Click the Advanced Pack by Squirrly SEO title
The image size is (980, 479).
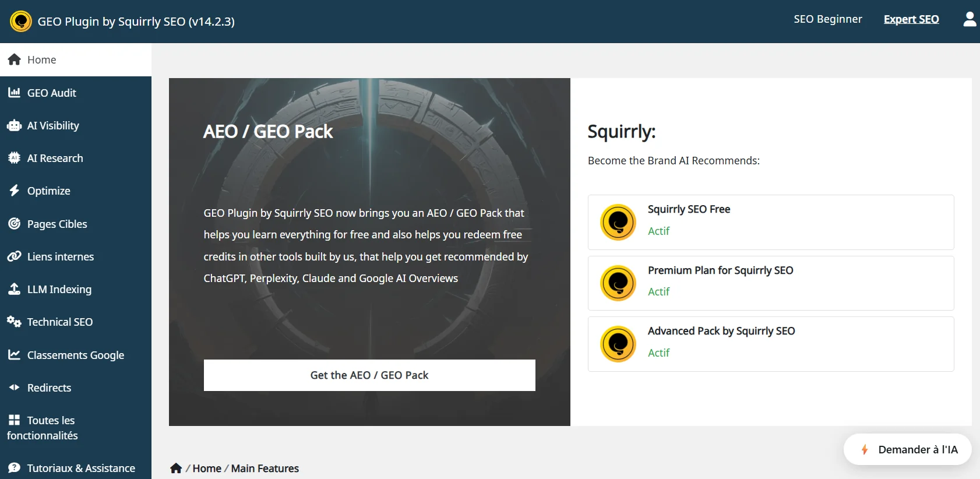point(721,331)
